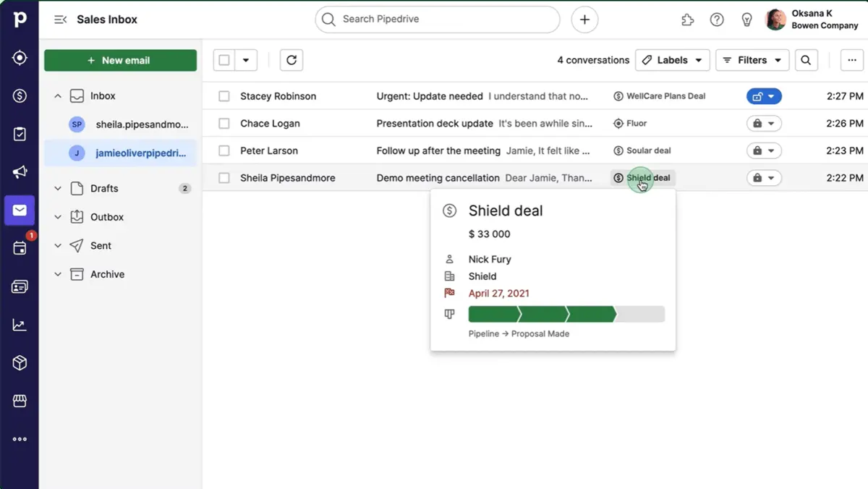This screenshot has width=868, height=489.
Task: Check the Stacey Robinson conversation
Action: pyautogui.click(x=224, y=96)
